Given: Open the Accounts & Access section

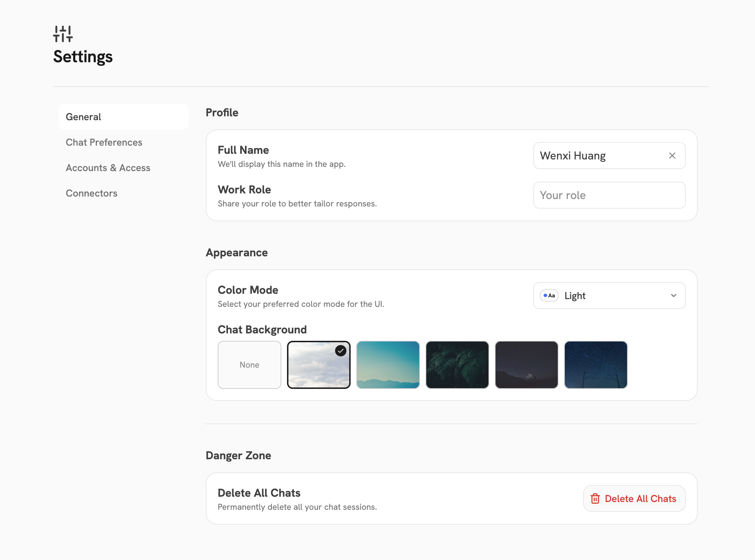Looking at the screenshot, I should click(108, 168).
